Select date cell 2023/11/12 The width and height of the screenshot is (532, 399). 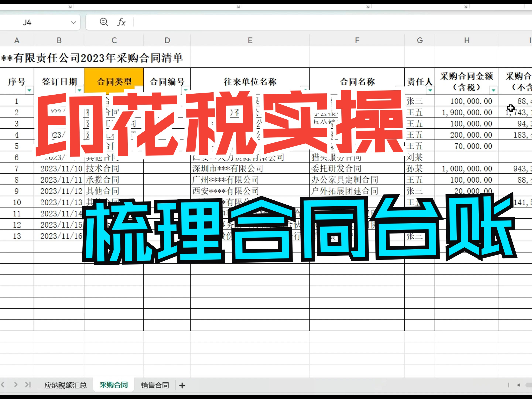(x=59, y=191)
